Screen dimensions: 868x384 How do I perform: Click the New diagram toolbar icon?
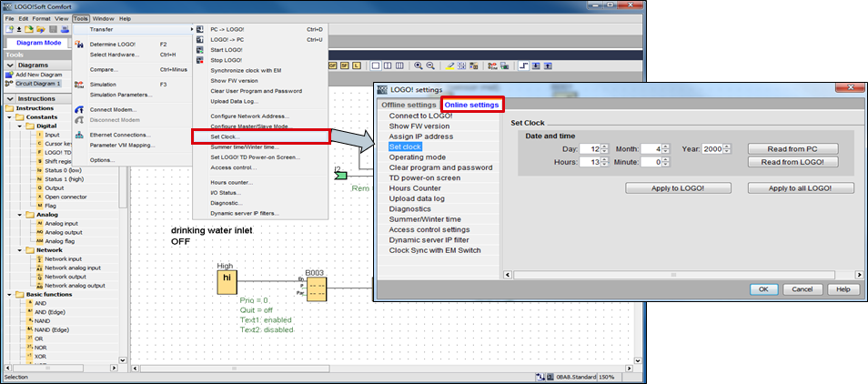point(9,29)
